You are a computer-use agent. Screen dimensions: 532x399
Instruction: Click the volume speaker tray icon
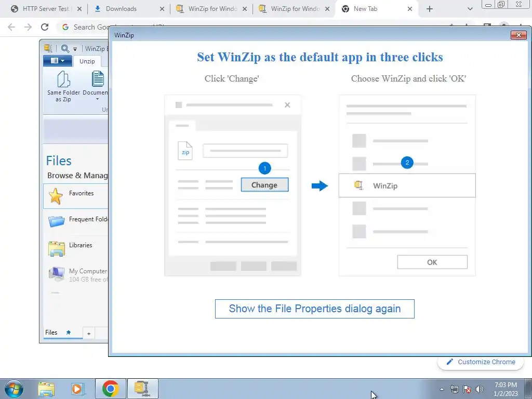click(x=480, y=389)
